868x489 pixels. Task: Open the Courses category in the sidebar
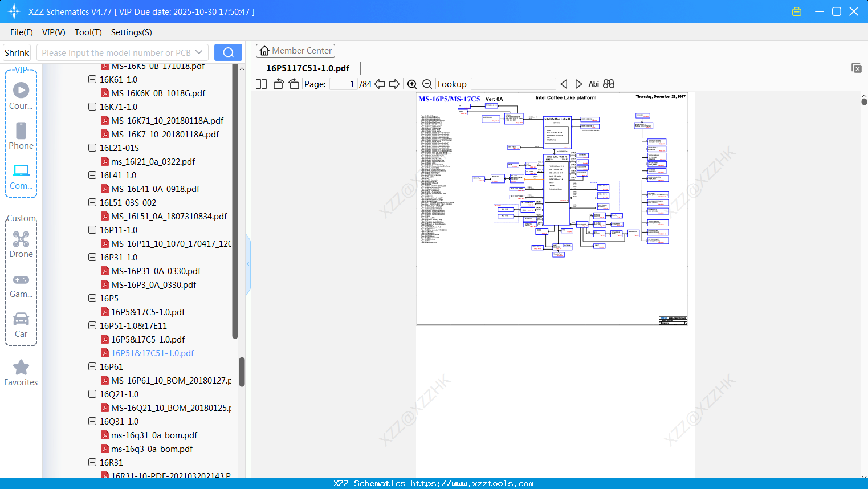tap(21, 96)
